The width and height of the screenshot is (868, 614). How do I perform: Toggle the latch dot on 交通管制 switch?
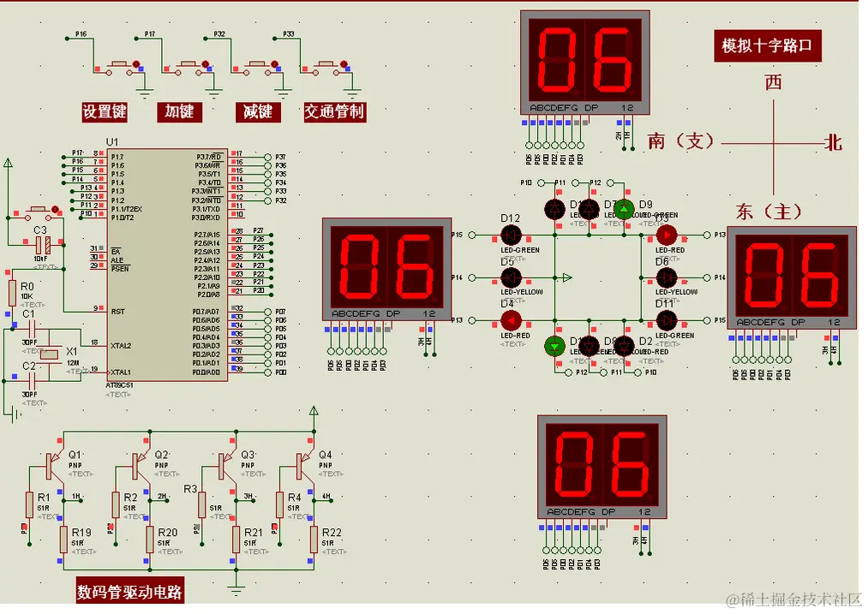click(x=344, y=64)
